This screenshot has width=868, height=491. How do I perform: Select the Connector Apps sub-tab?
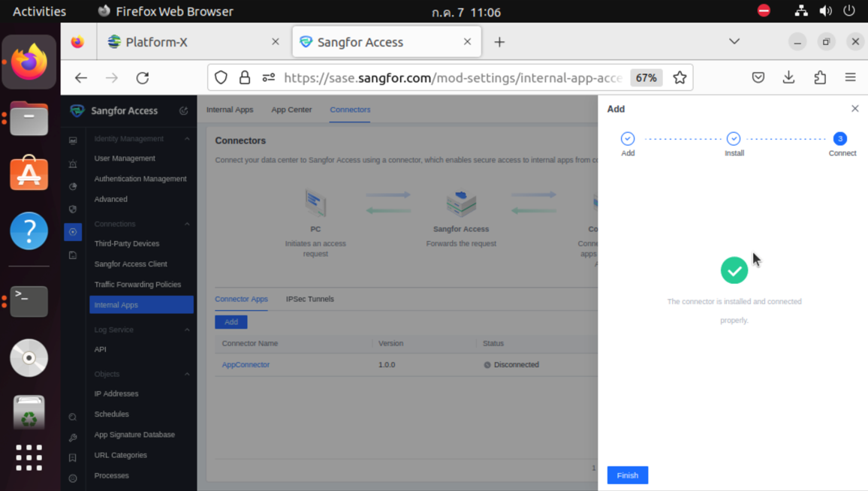241,299
